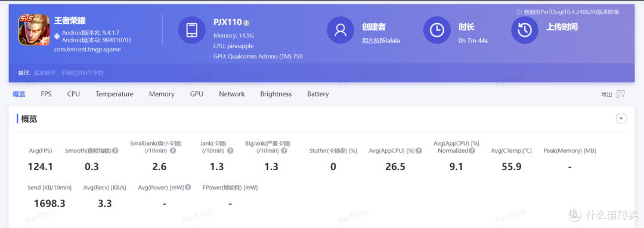Viewport: 644px width, 228px height.
Task: Click the help icon beside Jank (/10min)
Action: 230,151
